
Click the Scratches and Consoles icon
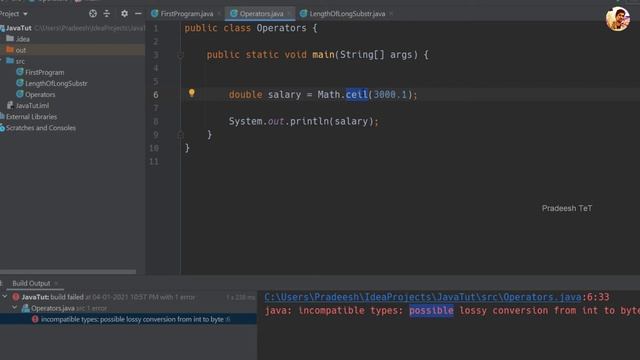[2, 128]
